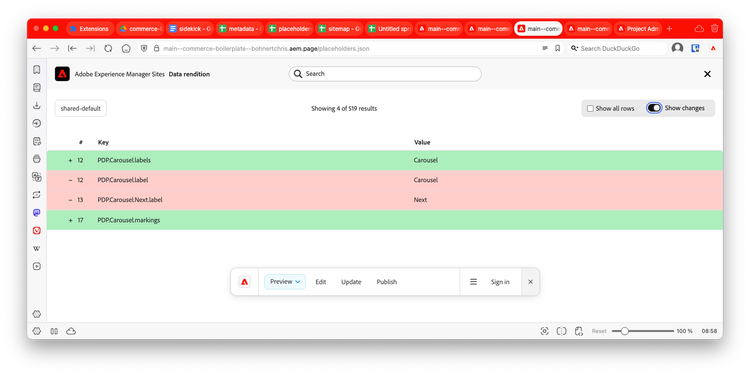Image resolution: width=750 pixels, height=375 pixels.
Task: Click Edit in the sidekick bar
Action: [x=320, y=282]
